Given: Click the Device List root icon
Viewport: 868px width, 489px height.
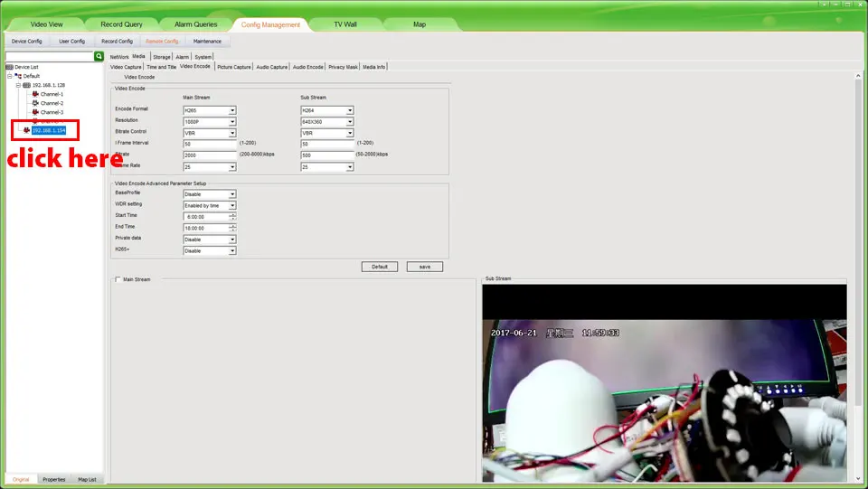Looking at the screenshot, I should [9, 67].
